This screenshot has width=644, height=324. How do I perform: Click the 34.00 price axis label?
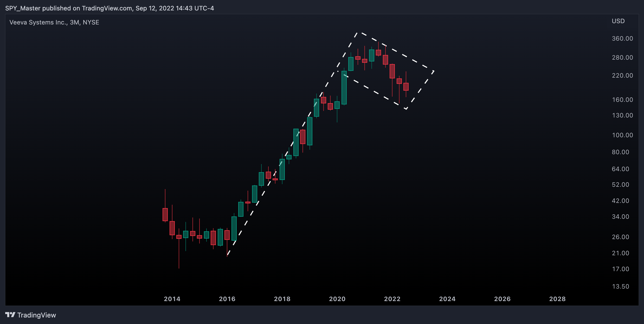coord(621,217)
